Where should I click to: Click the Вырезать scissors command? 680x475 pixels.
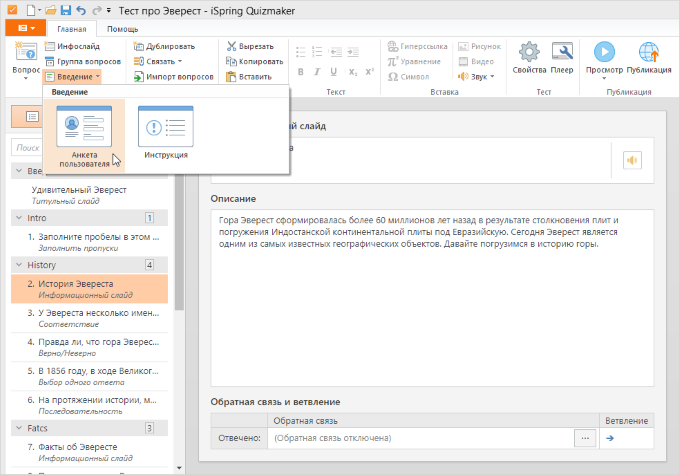coord(250,46)
